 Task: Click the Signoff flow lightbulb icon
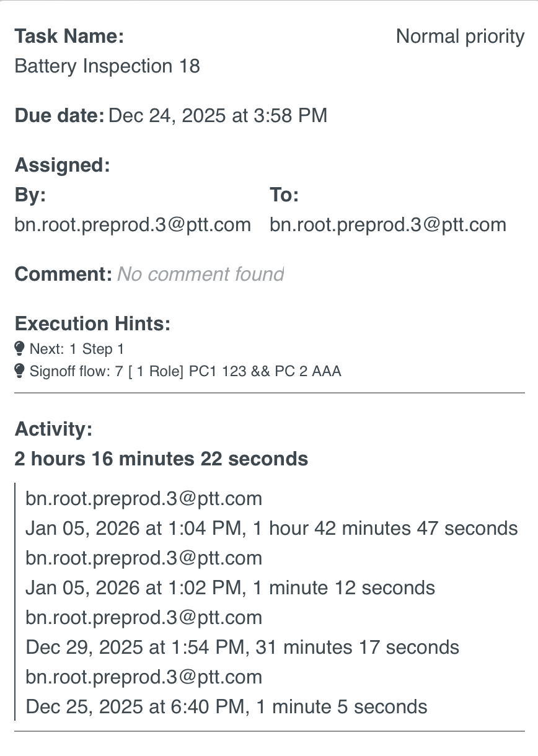[19, 371]
